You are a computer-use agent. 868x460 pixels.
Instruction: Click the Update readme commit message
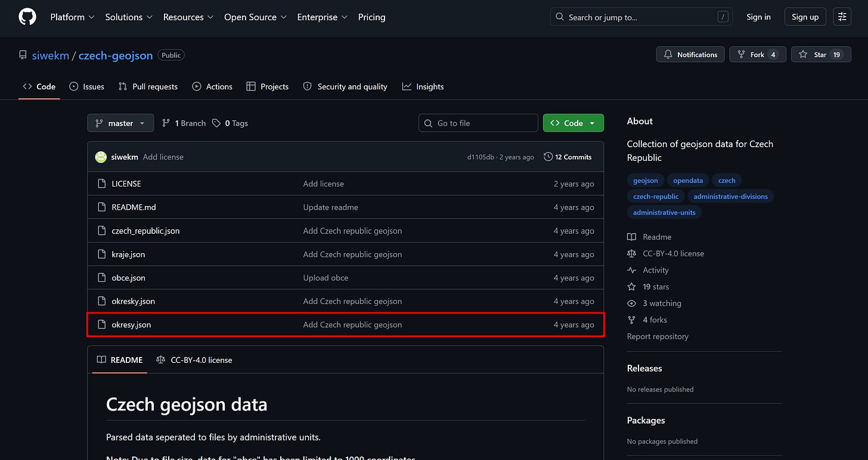[x=330, y=207]
